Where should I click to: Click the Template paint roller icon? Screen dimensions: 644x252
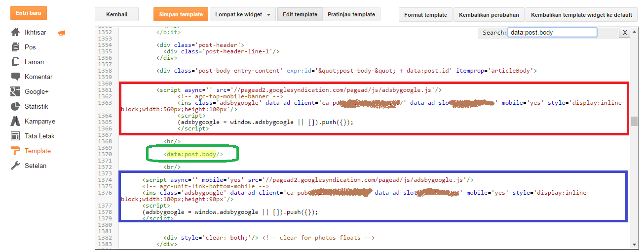pyautogui.click(x=15, y=151)
